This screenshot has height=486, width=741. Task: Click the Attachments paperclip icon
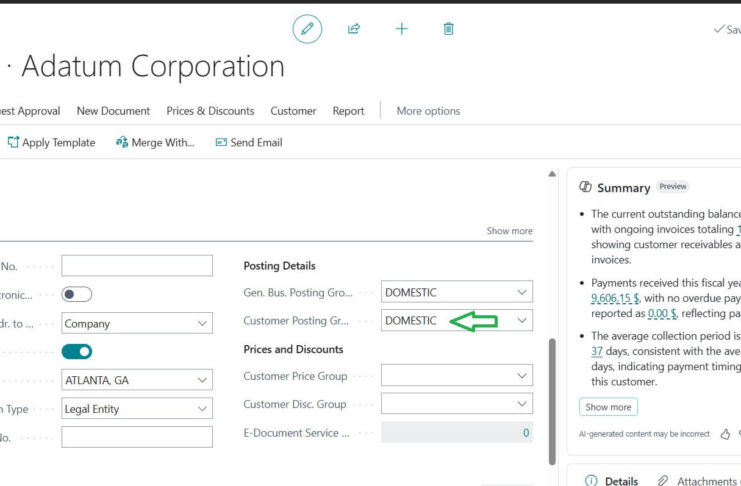tap(663, 480)
